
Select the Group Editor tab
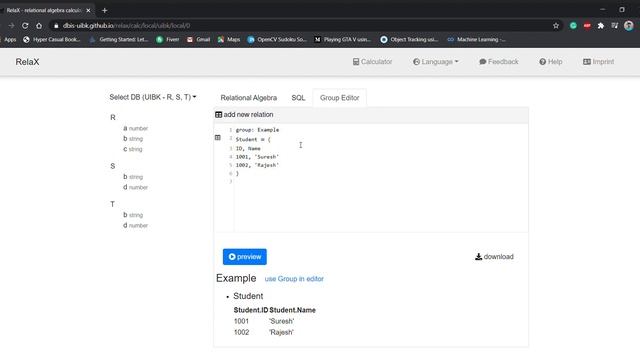pos(340,98)
